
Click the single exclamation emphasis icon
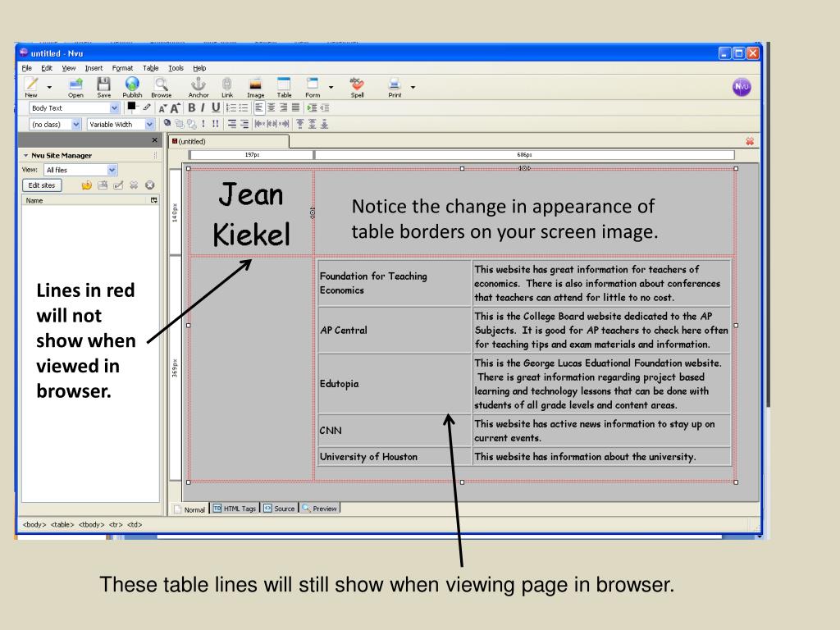tap(203, 124)
